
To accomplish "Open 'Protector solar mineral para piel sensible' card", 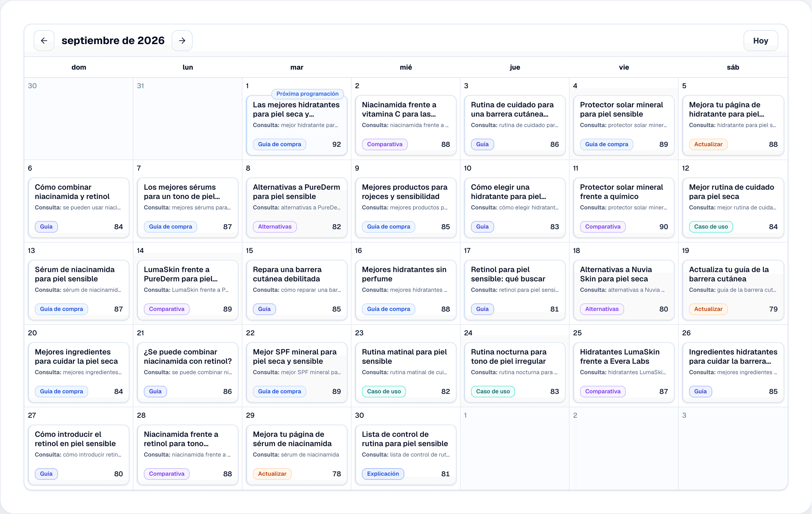I will coord(624,125).
